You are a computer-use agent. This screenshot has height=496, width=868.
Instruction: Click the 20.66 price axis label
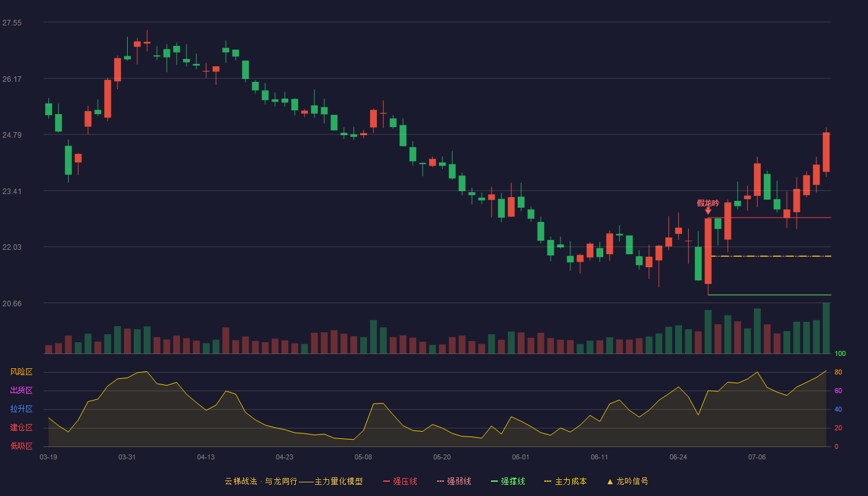pyautogui.click(x=12, y=304)
